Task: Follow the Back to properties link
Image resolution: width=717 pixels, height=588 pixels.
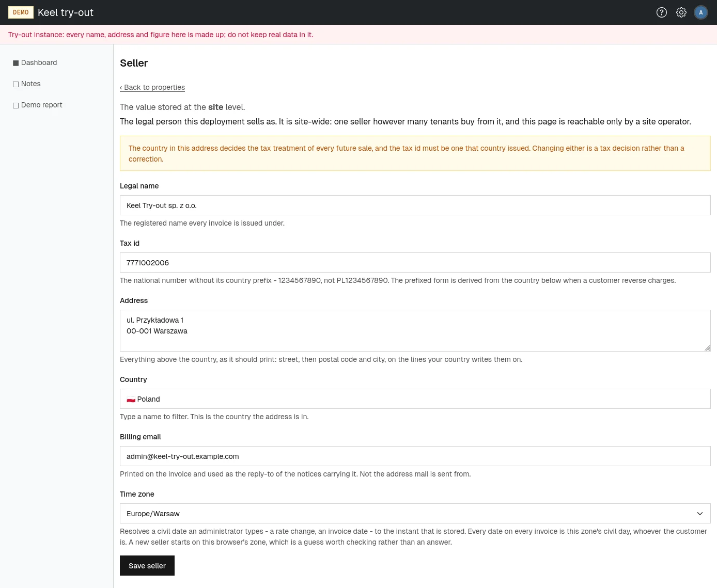Action: [152, 87]
